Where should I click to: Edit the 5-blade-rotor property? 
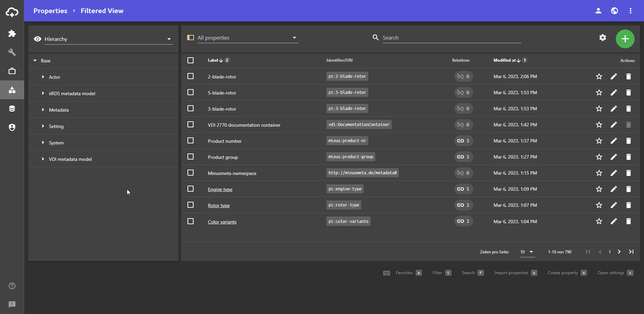[614, 92]
